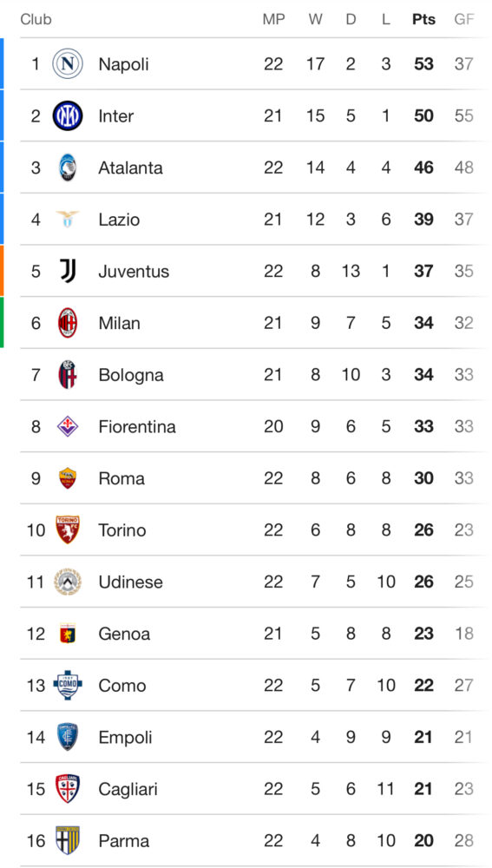Select Genoa's 23 points value
This screenshot has width=492, height=868.
point(424,634)
